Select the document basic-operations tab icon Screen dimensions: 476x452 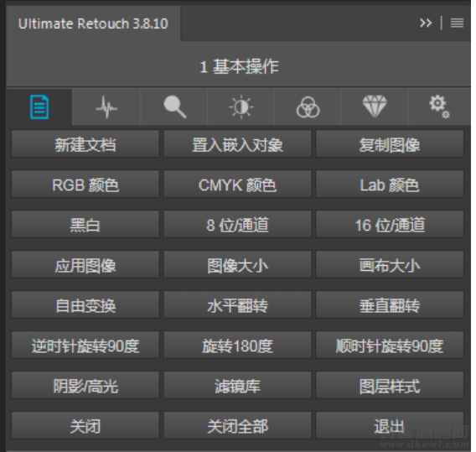tap(39, 107)
